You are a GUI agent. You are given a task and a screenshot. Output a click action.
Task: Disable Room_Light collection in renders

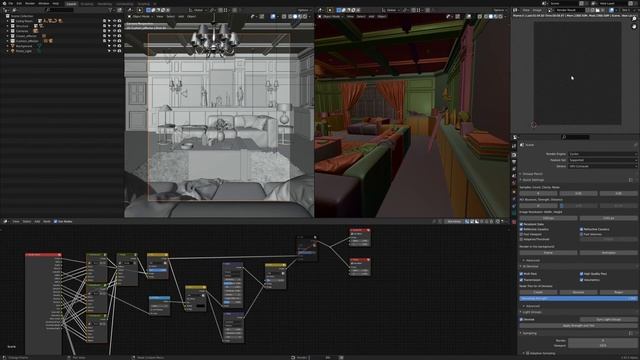pyautogui.click(x=119, y=51)
